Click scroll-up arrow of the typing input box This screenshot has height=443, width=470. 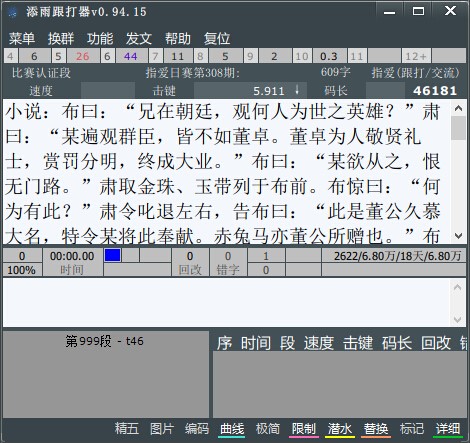(457, 287)
